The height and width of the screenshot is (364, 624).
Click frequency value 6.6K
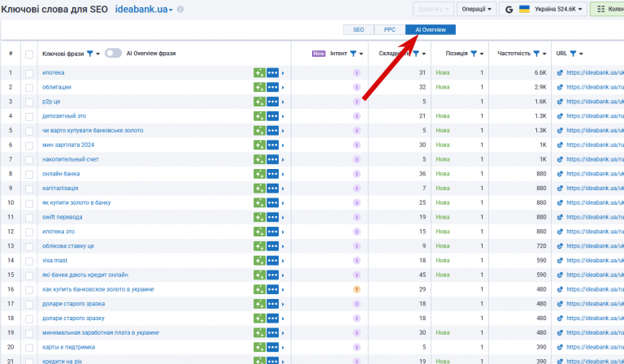(x=540, y=73)
